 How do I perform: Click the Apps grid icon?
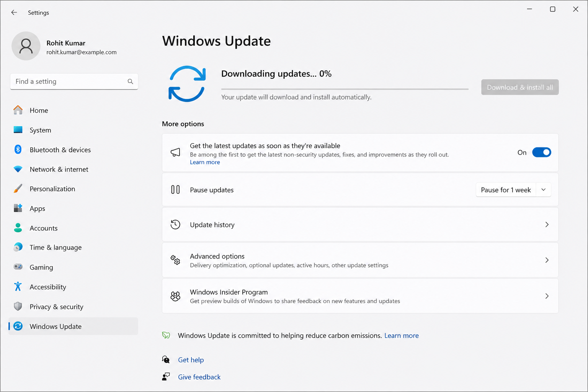pyautogui.click(x=18, y=208)
